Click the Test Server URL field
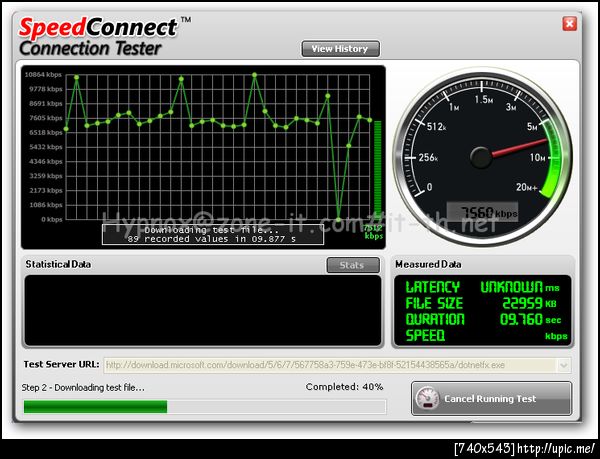Image resolution: width=600 pixels, height=459 pixels. click(337, 365)
